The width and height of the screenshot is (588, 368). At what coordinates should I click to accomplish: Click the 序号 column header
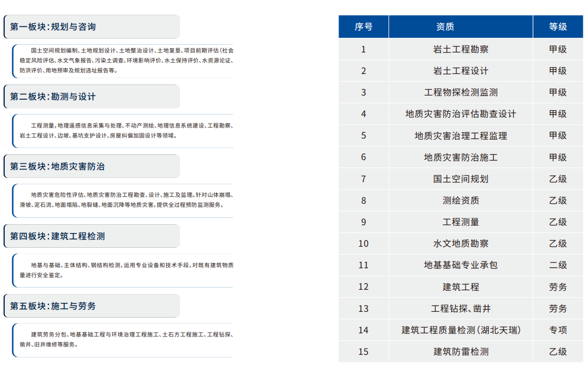(x=364, y=27)
